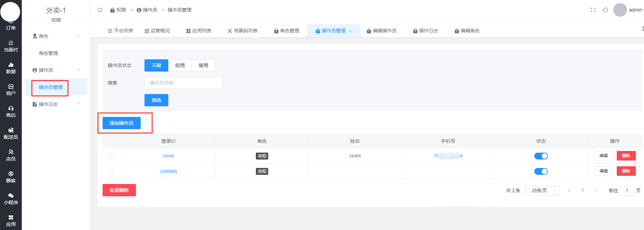Click 删除 for the yunlaba row

(626, 171)
